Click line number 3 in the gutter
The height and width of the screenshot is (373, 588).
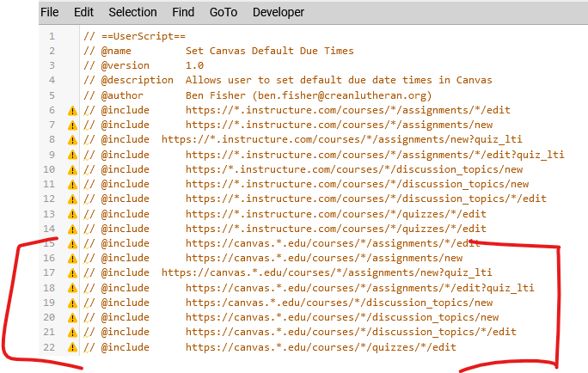(52, 65)
